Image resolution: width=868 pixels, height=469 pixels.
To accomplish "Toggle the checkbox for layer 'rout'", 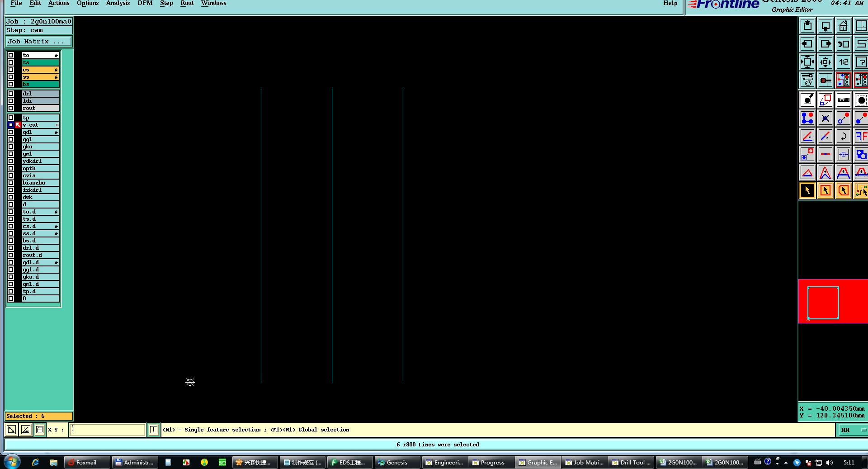I will (x=11, y=108).
